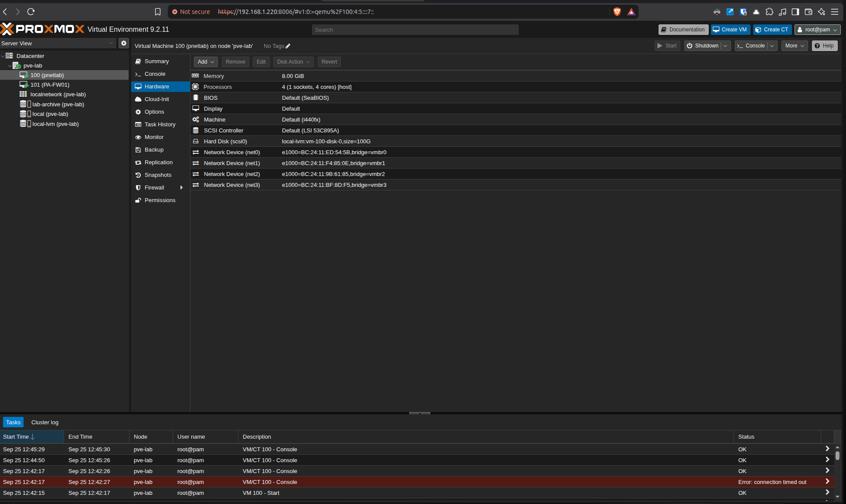Open the Brave shields lion icon
This screenshot has height=504, width=846.
tap(617, 12)
